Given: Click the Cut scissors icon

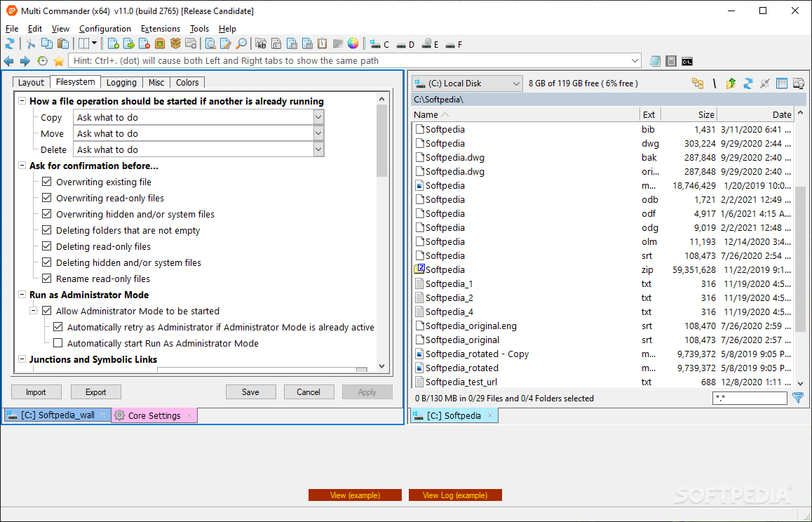Looking at the screenshot, I should pyautogui.click(x=31, y=44).
